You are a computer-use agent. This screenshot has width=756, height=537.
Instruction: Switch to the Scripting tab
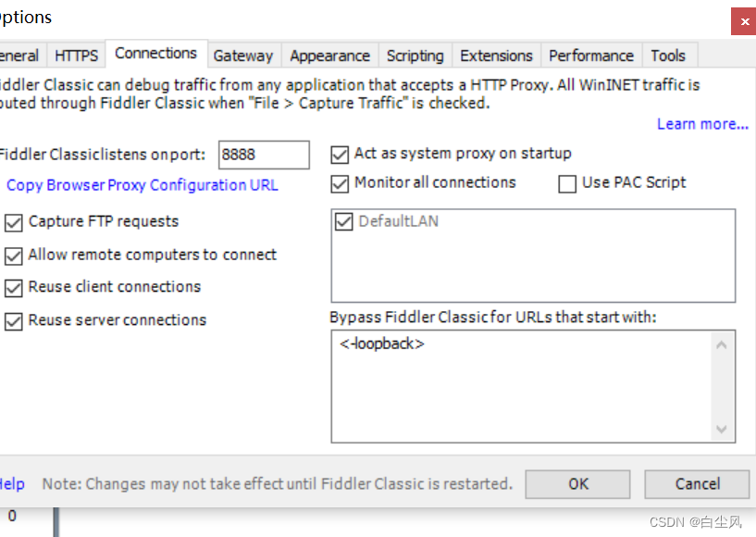click(415, 56)
